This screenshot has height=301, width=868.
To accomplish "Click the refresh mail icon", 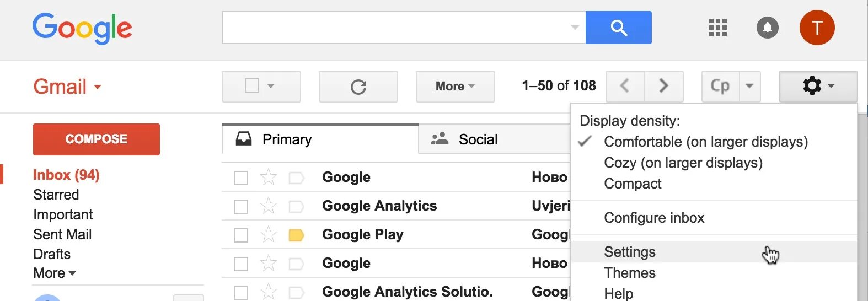I will [x=358, y=87].
